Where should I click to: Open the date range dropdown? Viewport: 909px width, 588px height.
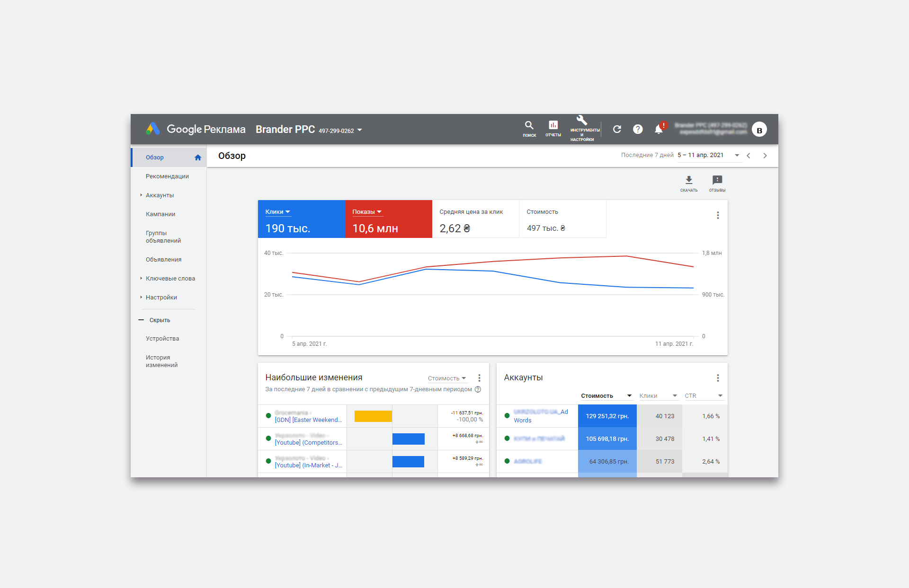[737, 155]
